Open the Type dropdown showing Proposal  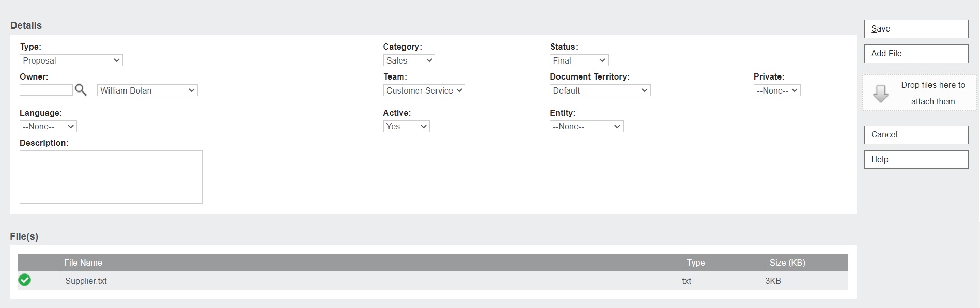(x=71, y=60)
